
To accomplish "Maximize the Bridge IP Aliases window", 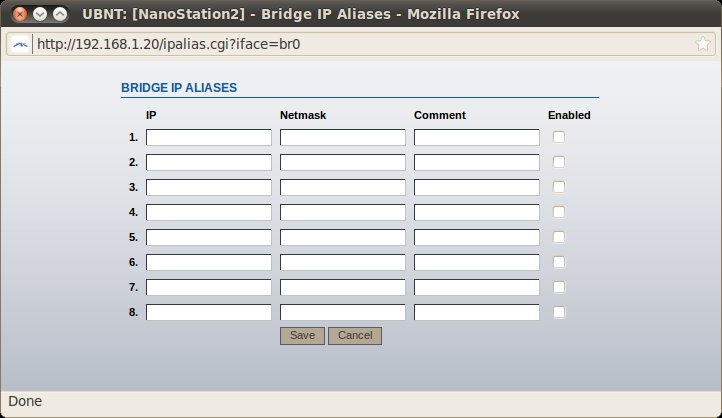I will tap(60, 14).
